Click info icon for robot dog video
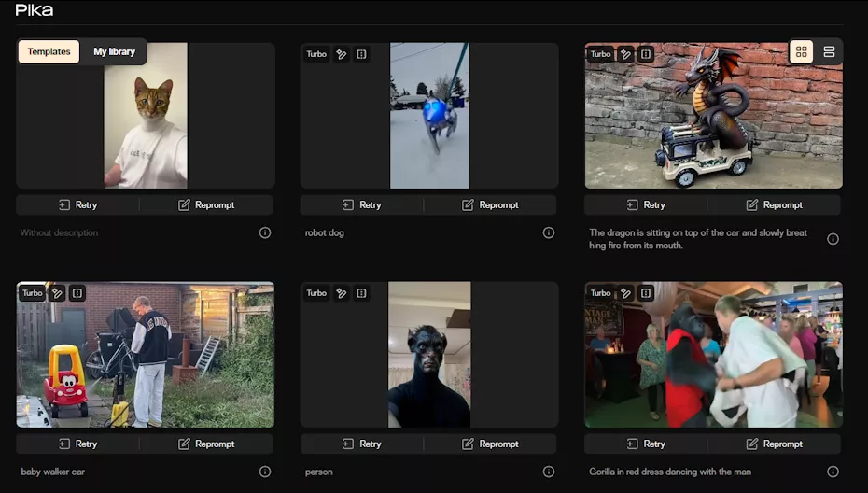The height and width of the screenshot is (493, 868). (549, 232)
